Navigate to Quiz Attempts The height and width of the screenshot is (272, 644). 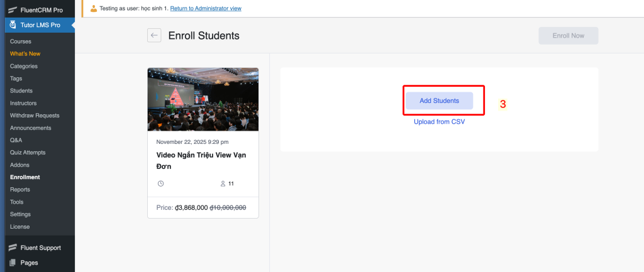pos(28,152)
